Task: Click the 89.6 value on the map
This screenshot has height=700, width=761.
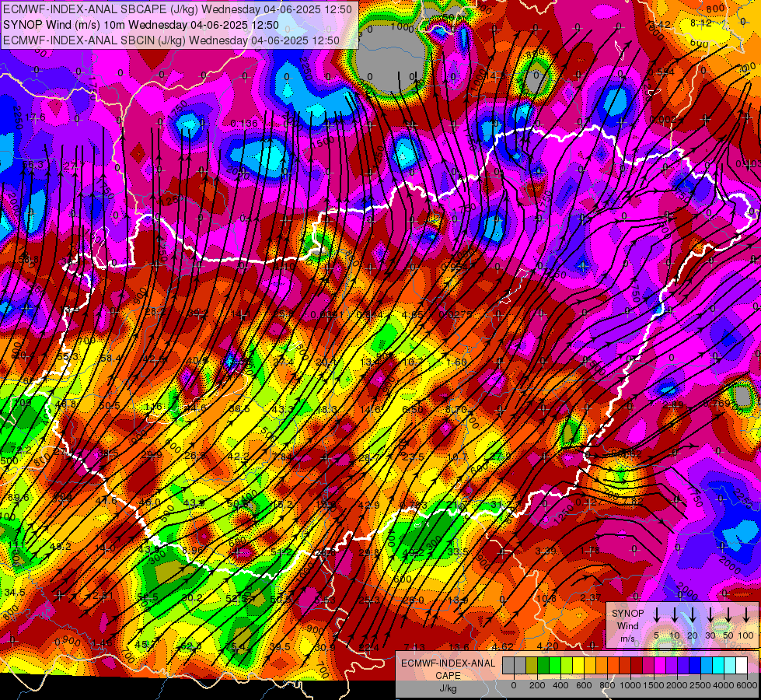Action: pos(18,498)
